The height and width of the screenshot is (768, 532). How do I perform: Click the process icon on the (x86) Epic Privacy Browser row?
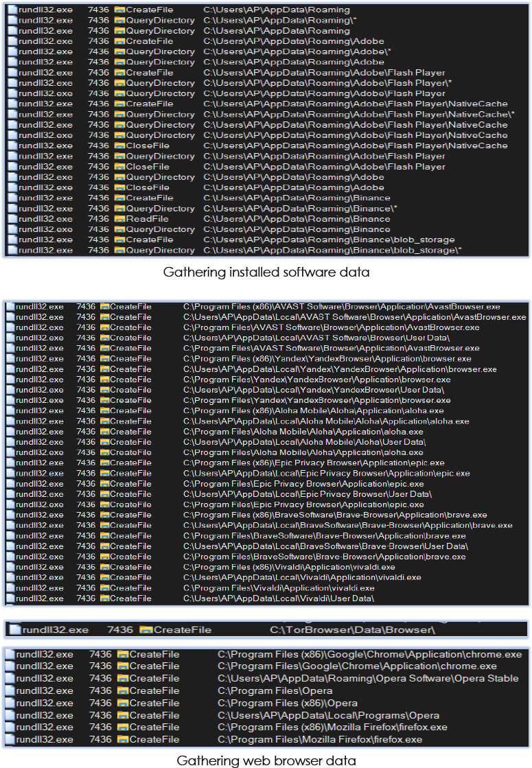[x=10, y=463]
